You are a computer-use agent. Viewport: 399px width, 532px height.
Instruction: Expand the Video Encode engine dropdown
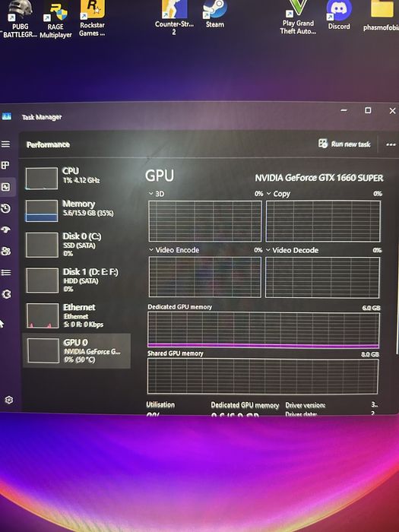coord(151,250)
